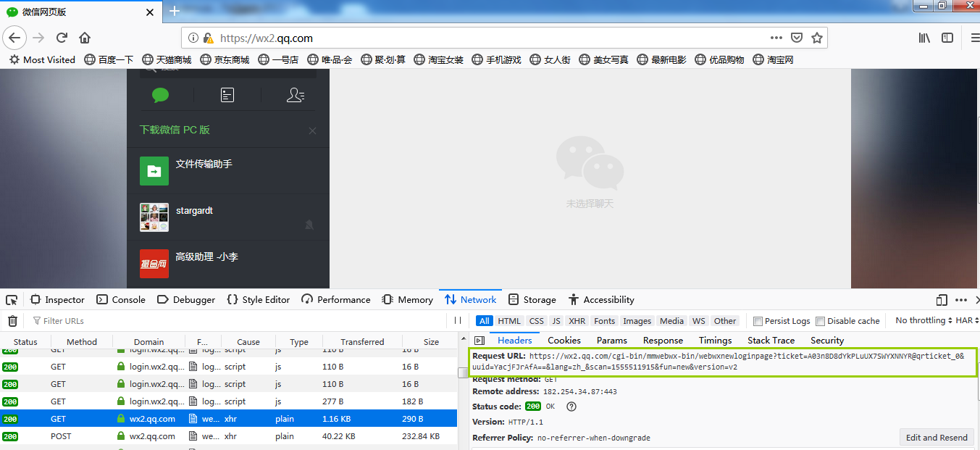Open DevTools customize three-dot menu
980x450 pixels.
coord(961,300)
